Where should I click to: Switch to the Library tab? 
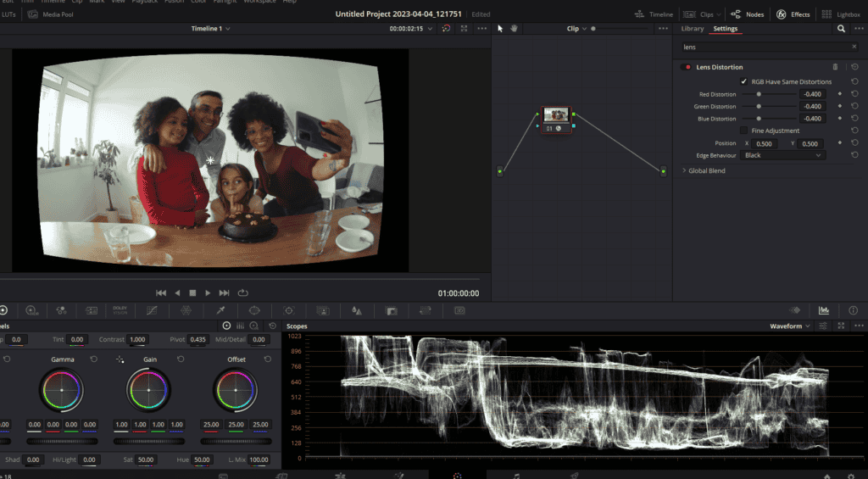[x=692, y=29]
